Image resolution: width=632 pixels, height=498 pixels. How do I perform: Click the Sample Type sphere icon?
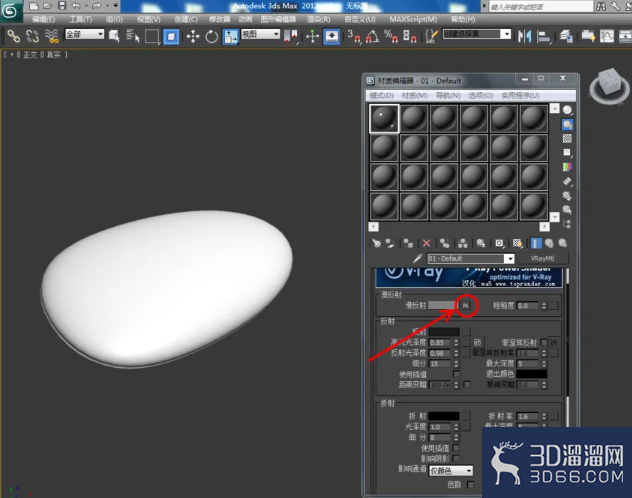(x=567, y=110)
